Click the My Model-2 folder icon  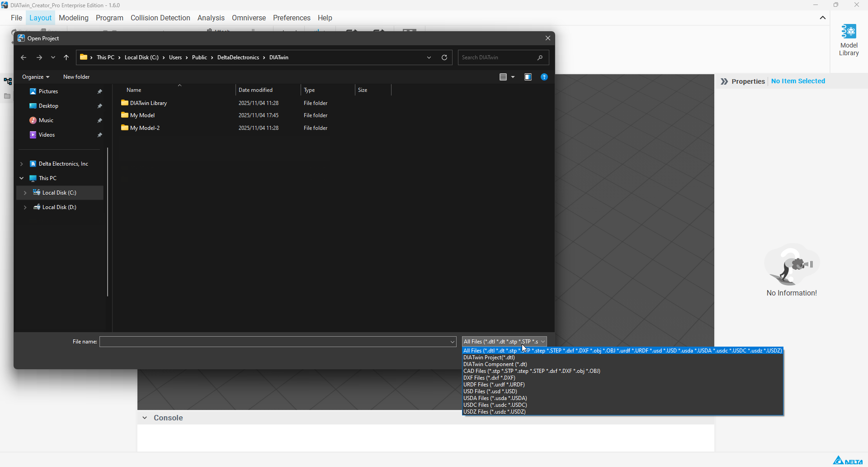(125, 128)
